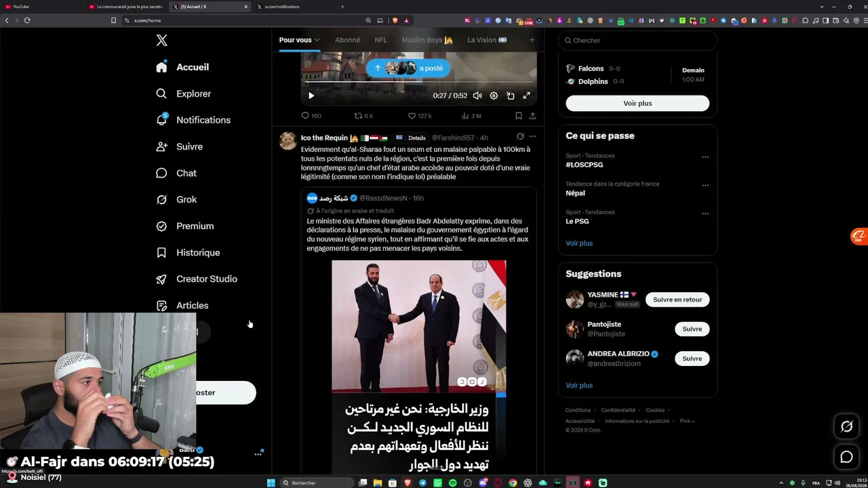Switch to the La Vision tab
The image size is (868, 488).
tap(487, 40)
